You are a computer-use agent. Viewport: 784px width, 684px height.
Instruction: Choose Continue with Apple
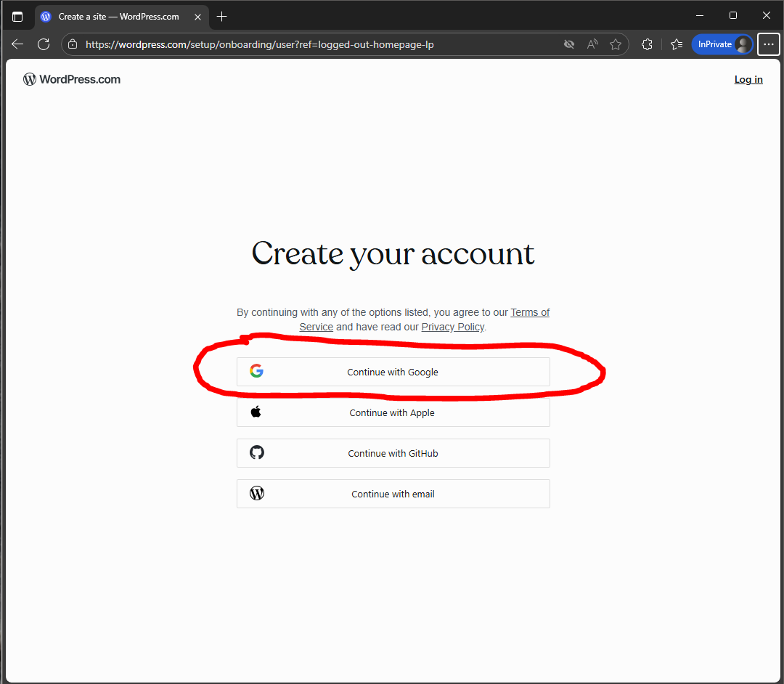point(393,412)
